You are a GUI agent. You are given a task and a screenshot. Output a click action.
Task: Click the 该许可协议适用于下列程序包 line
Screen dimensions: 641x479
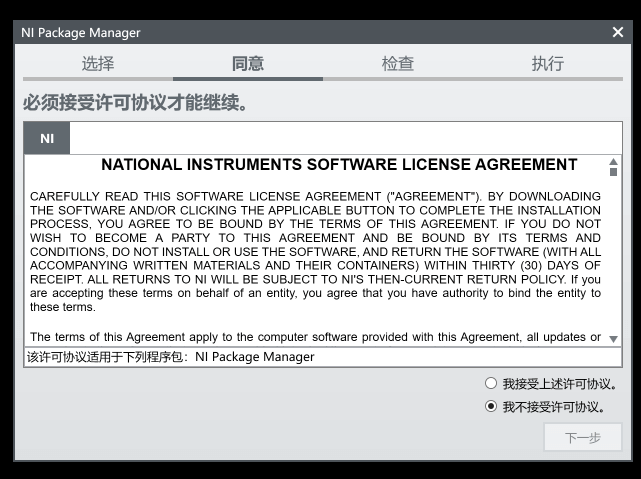pos(171,357)
